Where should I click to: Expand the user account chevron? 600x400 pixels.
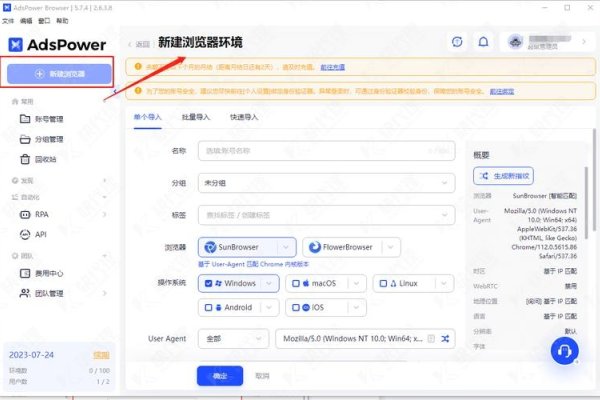[584, 42]
